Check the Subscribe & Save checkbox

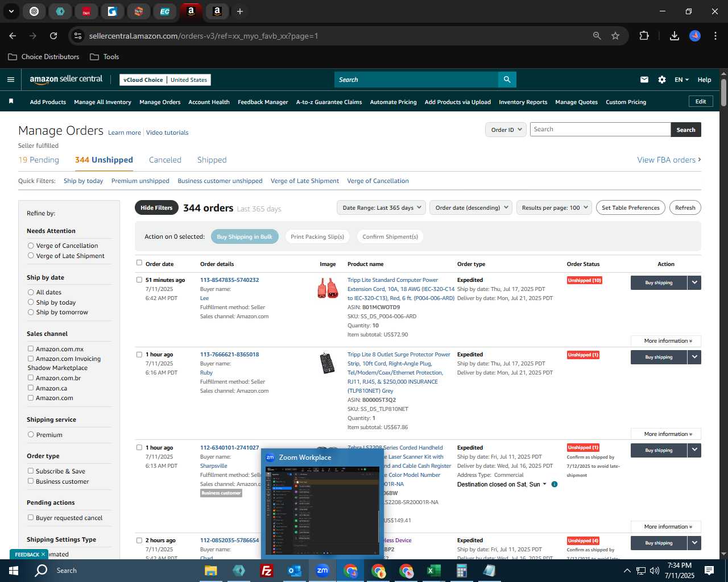31,471
